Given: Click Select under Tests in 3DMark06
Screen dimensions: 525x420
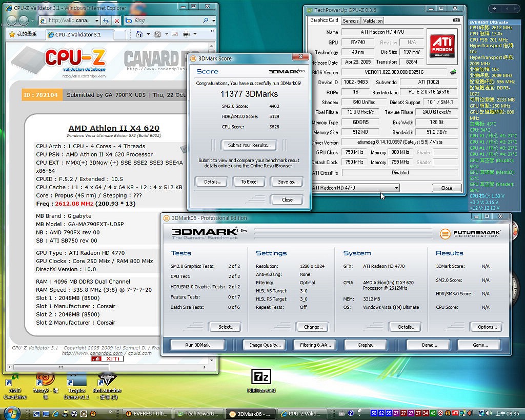Looking at the screenshot, I should click(226, 327).
